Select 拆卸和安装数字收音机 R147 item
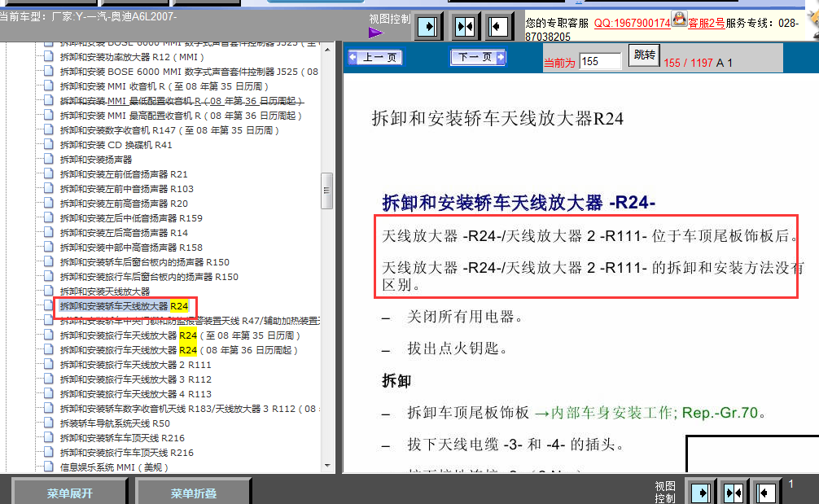The width and height of the screenshot is (819, 504). click(x=170, y=130)
